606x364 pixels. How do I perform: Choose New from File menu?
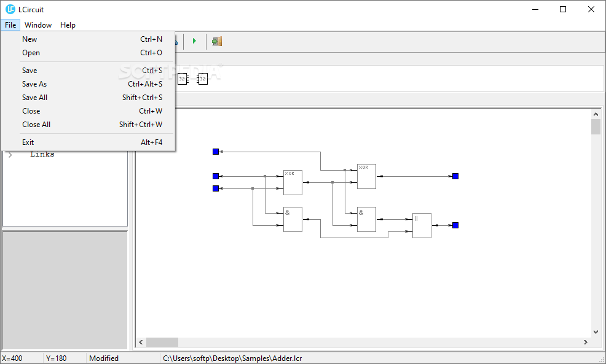(x=88, y=39)
